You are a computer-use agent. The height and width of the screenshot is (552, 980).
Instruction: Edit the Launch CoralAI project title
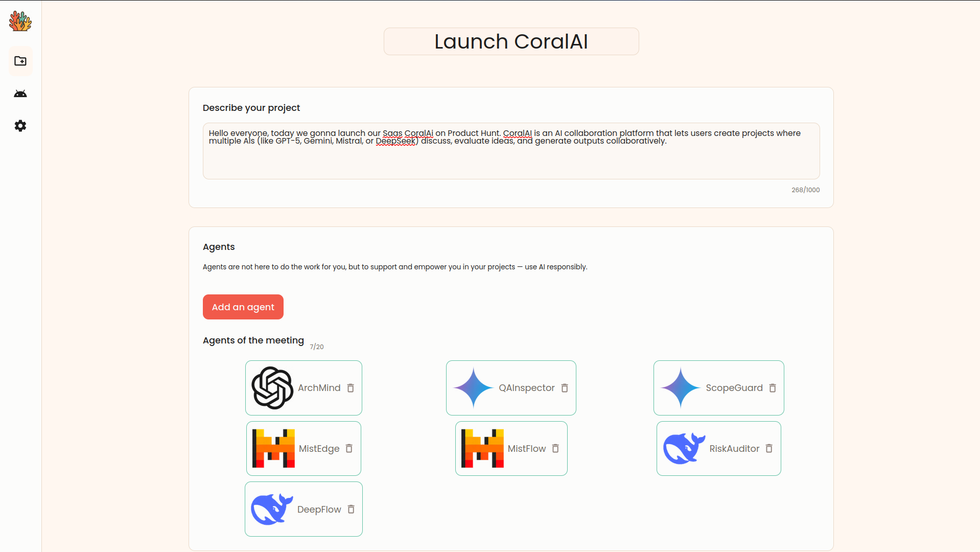(x=511, y=41)
